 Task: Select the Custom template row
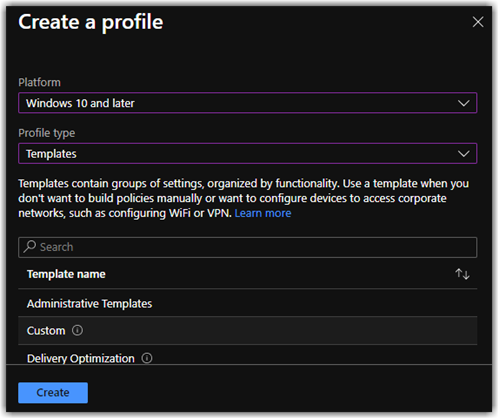[248, 331]
